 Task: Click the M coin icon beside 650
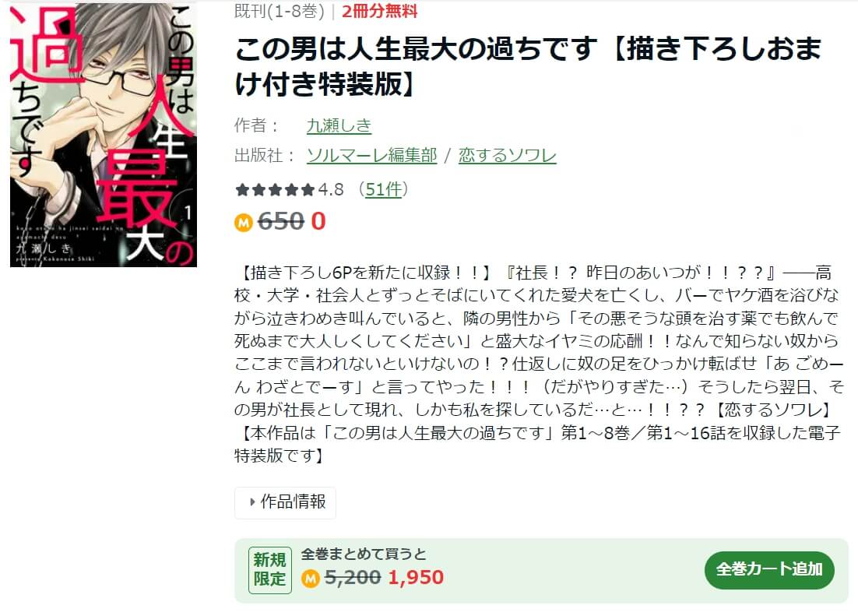point(244,222)
